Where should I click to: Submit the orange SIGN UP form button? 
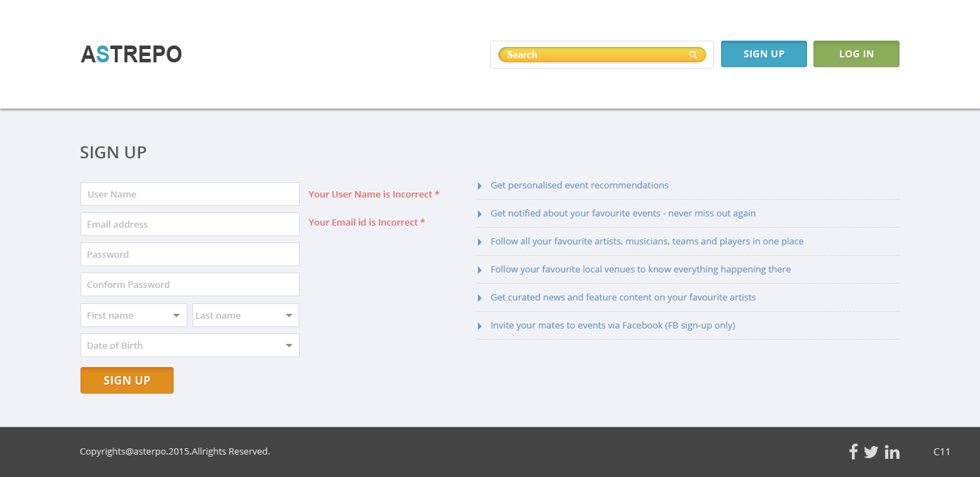(127, 380)
